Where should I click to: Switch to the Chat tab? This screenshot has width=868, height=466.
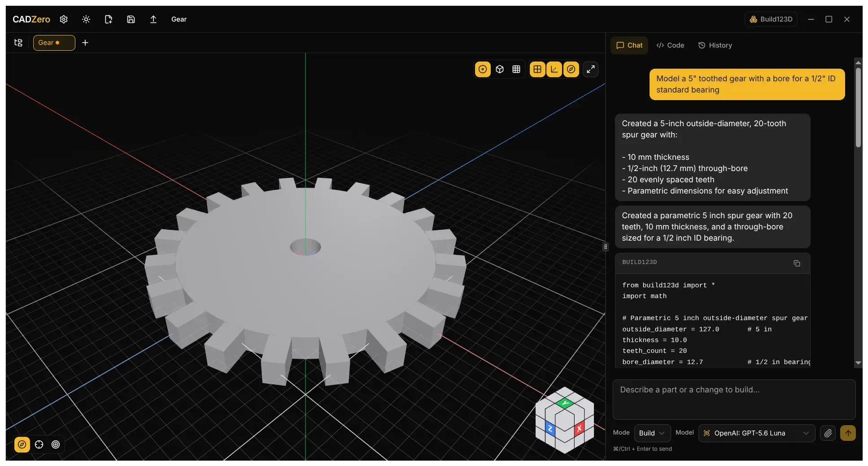629,45
